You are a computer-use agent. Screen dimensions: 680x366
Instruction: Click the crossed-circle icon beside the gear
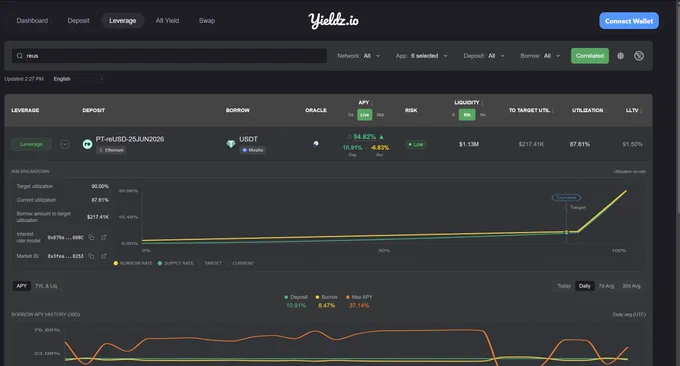click(x=639, y=56)
